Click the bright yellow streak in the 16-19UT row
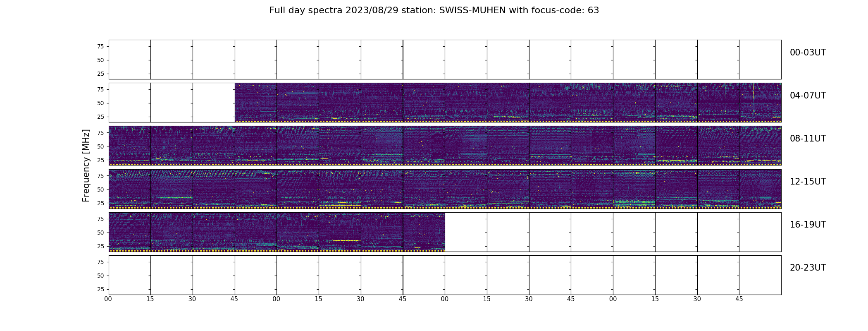The height and width of the screenshot is (331, 868). click(x=347, y=240)
